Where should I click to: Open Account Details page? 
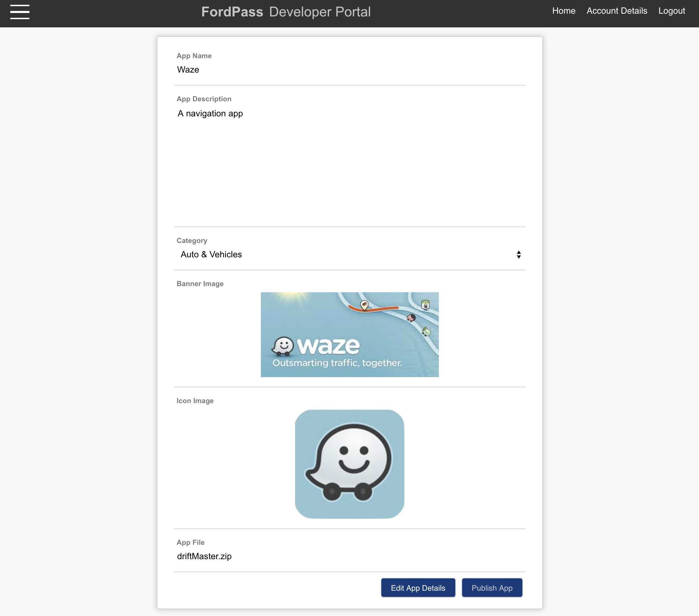[x=617, y=11]
